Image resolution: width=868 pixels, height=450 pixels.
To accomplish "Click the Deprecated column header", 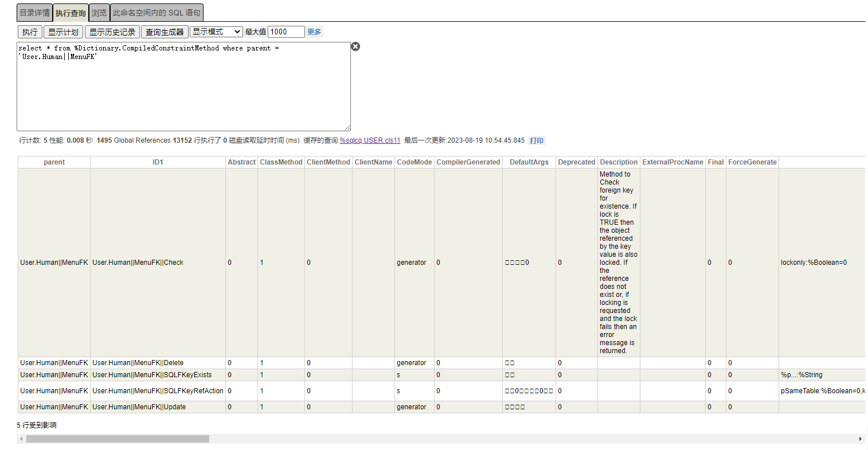I will click(577, 162).
